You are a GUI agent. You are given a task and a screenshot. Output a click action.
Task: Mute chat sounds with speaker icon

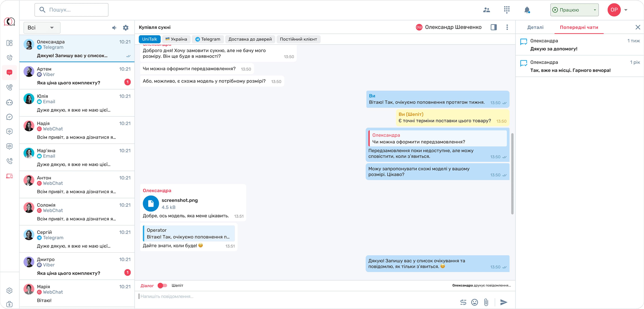(x=114, y=28)
